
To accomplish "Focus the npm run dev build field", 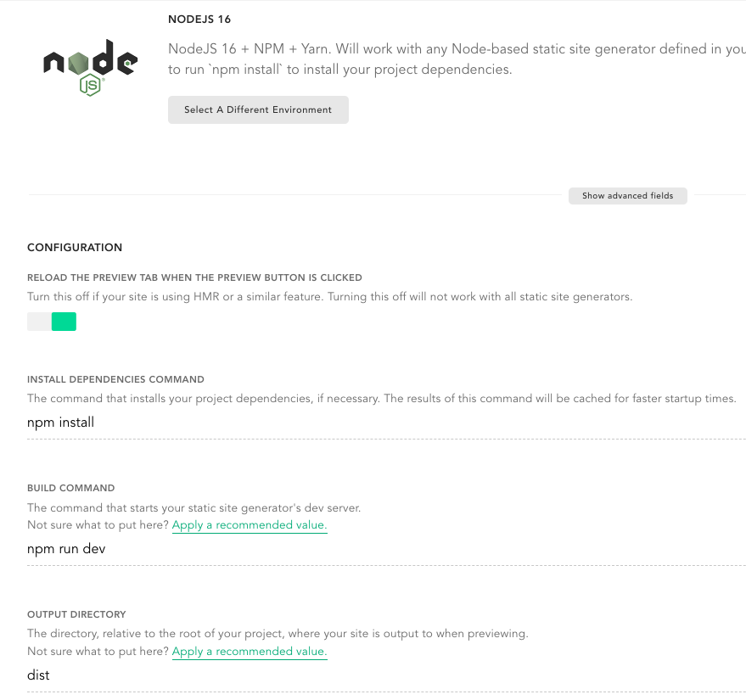I will [386, 549].
